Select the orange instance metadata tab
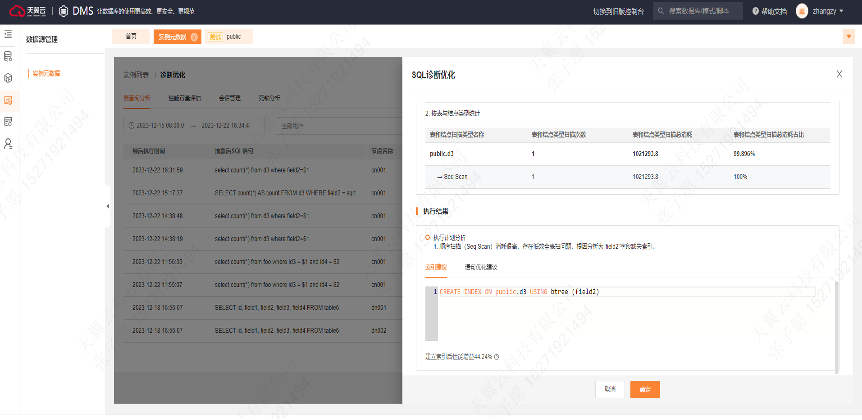Viewport: 862px width, 420px height. pos(177,37)
